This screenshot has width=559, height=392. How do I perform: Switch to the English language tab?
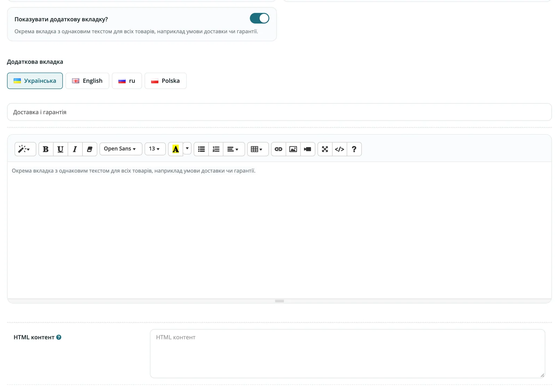pyautogui.click(x=87, y=81)
